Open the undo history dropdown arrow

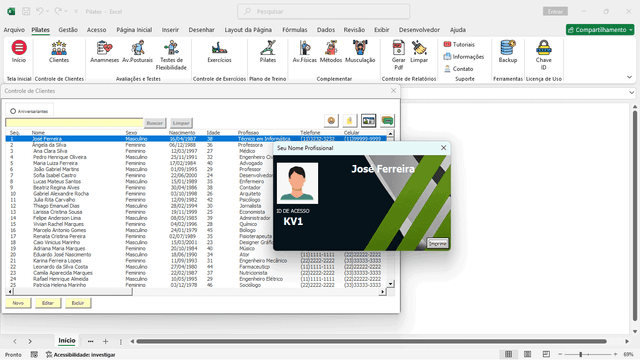(48, 11)
